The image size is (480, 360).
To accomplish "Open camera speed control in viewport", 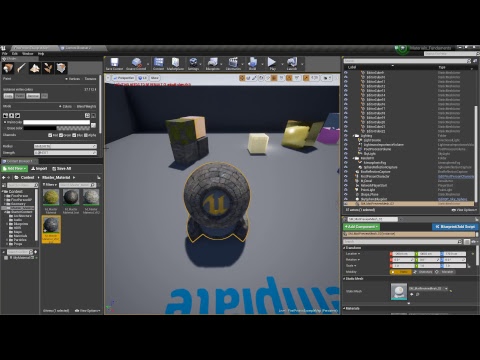I will [327, 78].
